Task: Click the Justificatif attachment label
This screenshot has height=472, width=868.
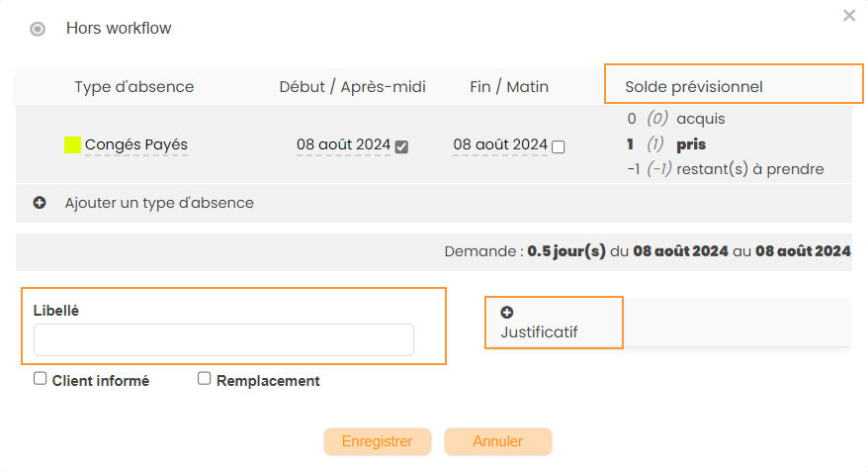Action: [539, 332]
